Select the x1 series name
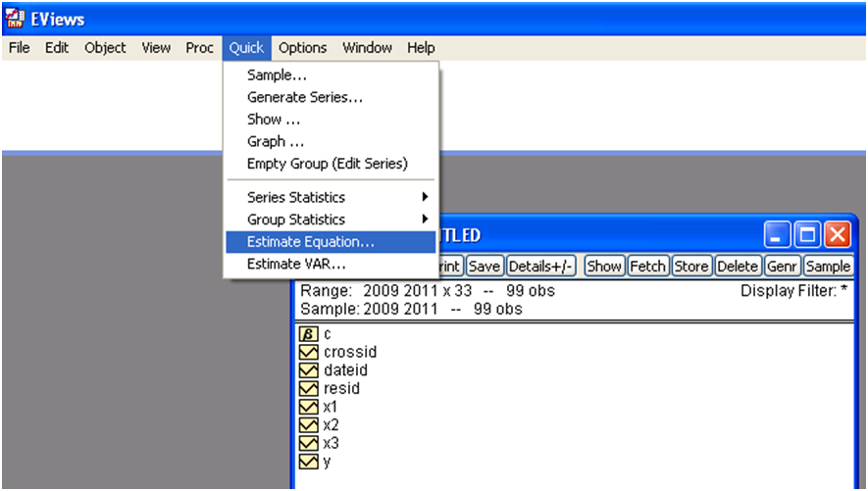This screenshot has width=868, height=491. [x=330, y=407]
